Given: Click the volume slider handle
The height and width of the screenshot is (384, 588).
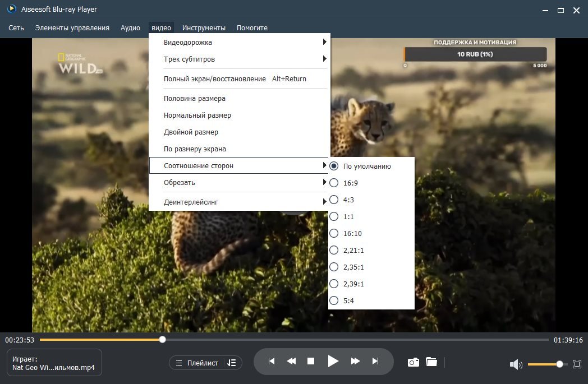Looking at the screenshot, I should tap(559, 364).
